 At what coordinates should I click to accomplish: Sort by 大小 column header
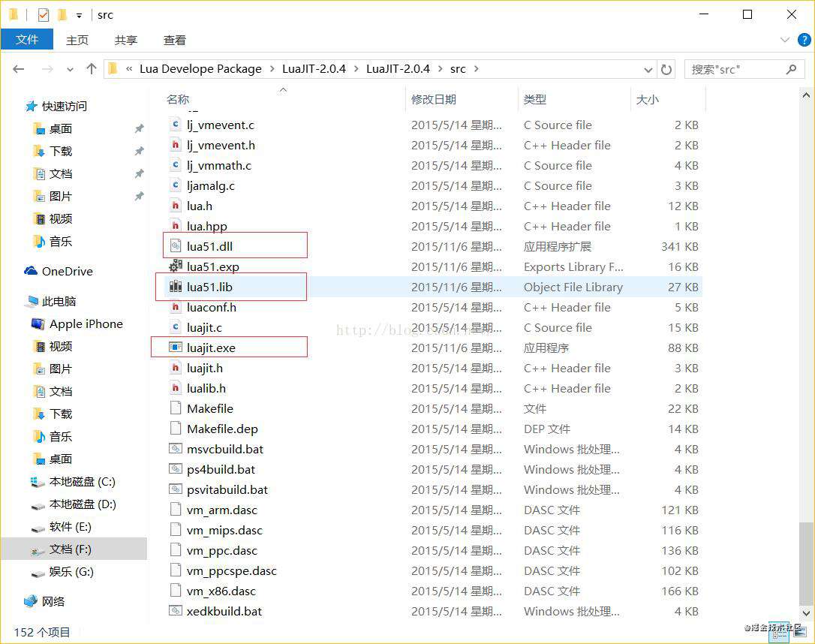[648, 99]
